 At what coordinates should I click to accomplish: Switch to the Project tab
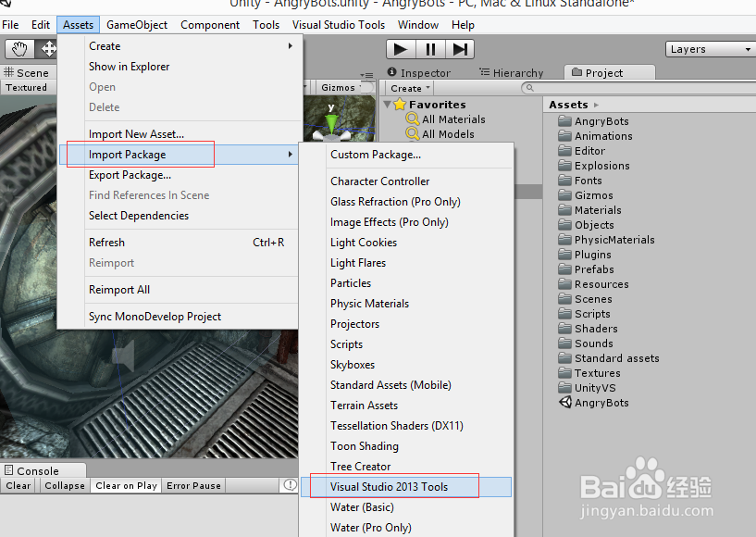(x=610, y=72)
